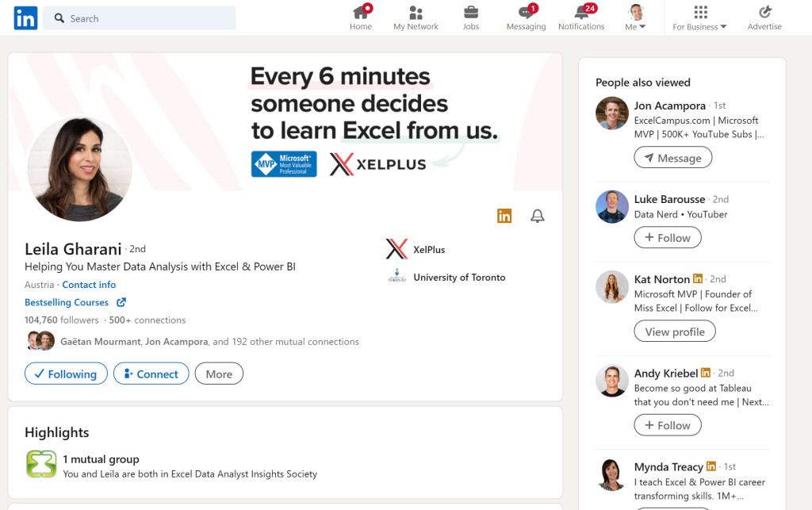Click Leila Gharani's profile photo

(x=79, y=169)
